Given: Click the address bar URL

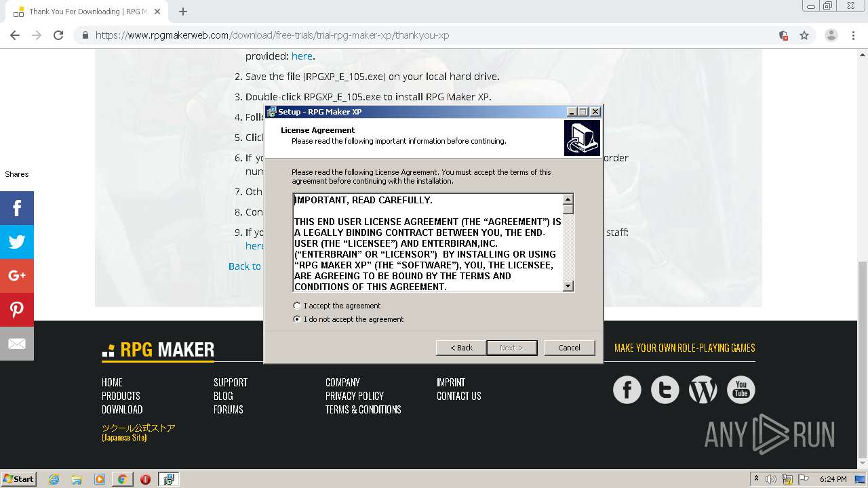Looking at the screenshot, I should [x=272, y=35].
